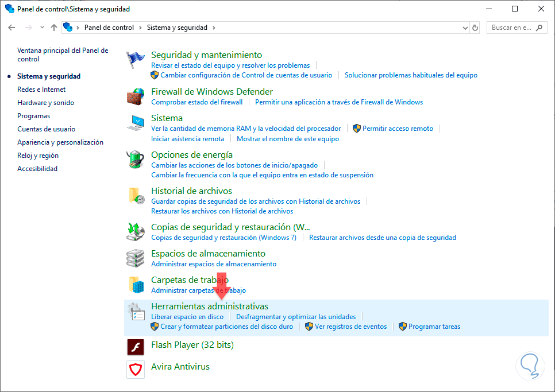Select Hardware y sonido category
Screen dimensions: 555x392
(45, 103)
